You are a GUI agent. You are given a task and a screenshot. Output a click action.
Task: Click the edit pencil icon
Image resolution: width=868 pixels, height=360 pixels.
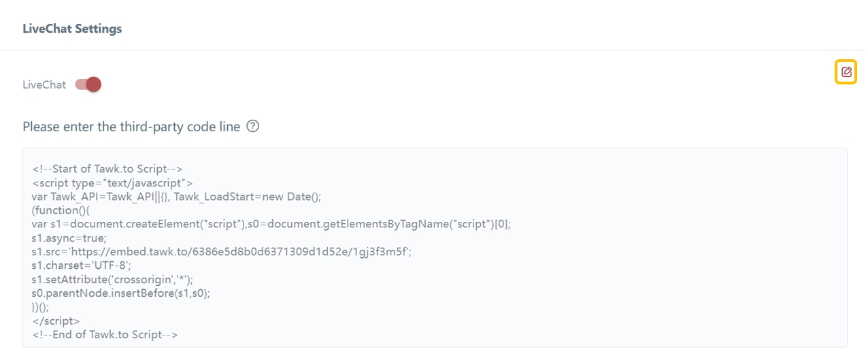click(846, 71)
